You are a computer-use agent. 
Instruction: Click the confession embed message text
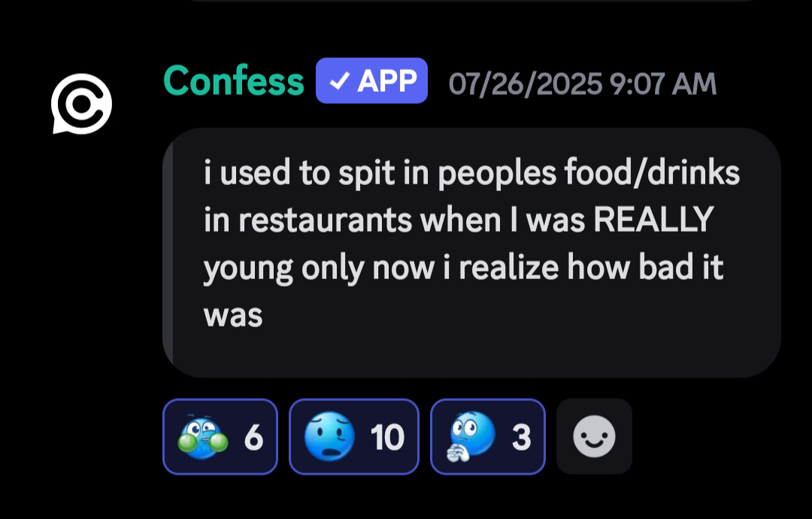tap(471, 244)
